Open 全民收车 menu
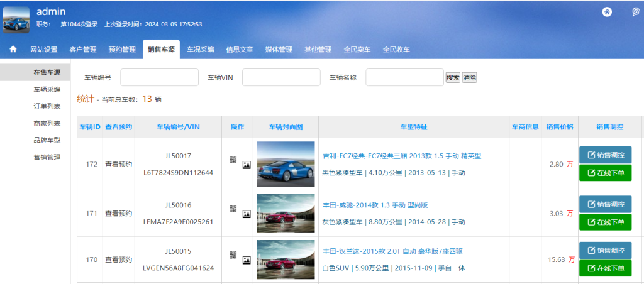This screenshot has width=644, height=284. pyautogui.click(x=396, y=50)
